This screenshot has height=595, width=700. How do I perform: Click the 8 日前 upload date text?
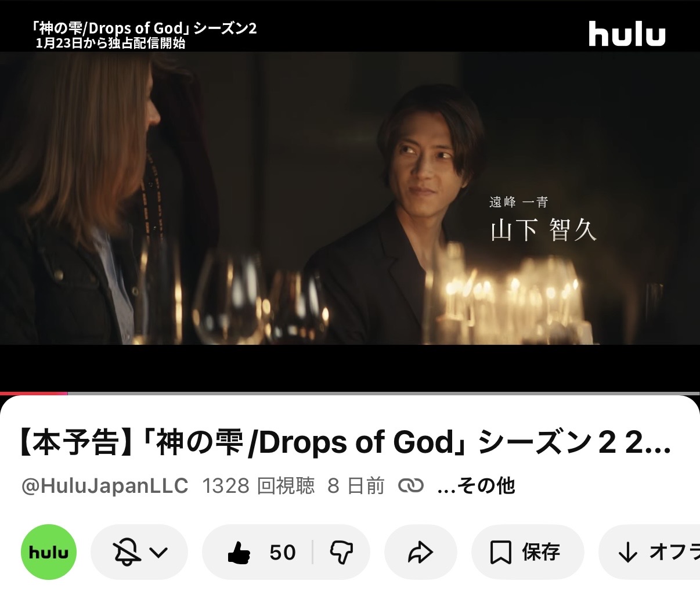click(x=356, y=485)
